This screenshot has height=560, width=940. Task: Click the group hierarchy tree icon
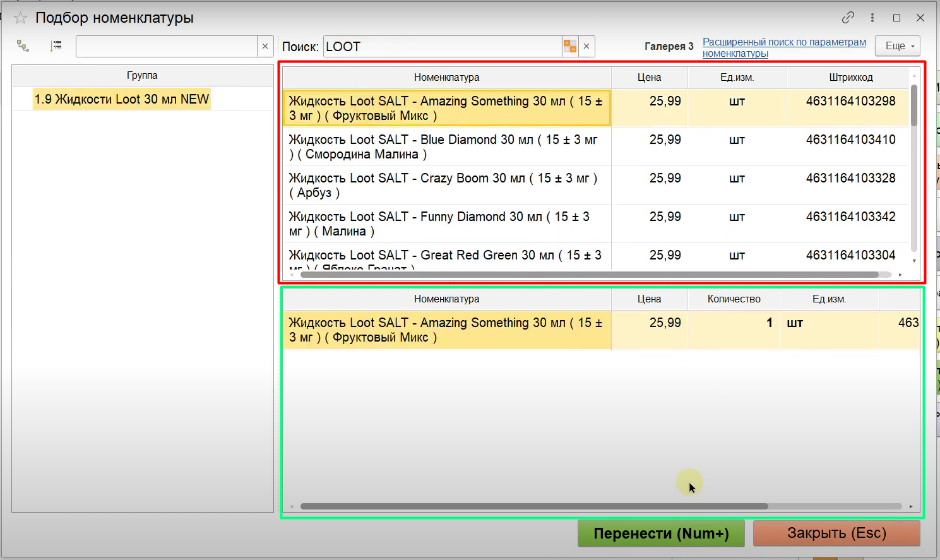point(23,45)
